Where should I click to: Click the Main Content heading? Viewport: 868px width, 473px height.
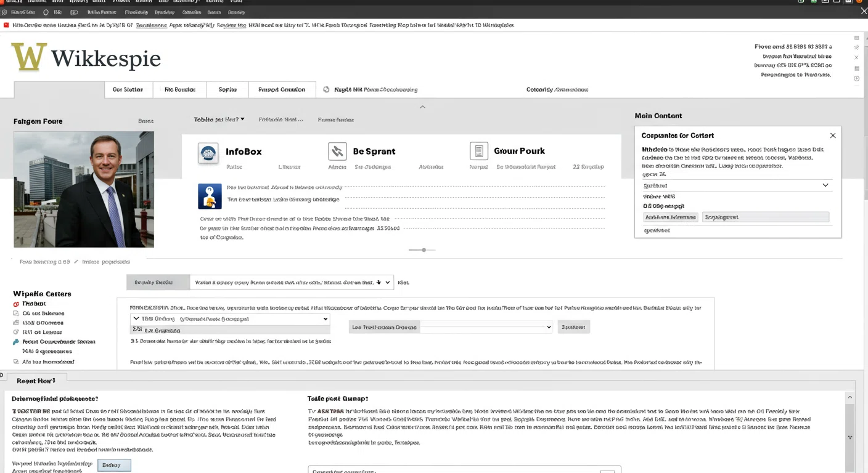[658, 116]
